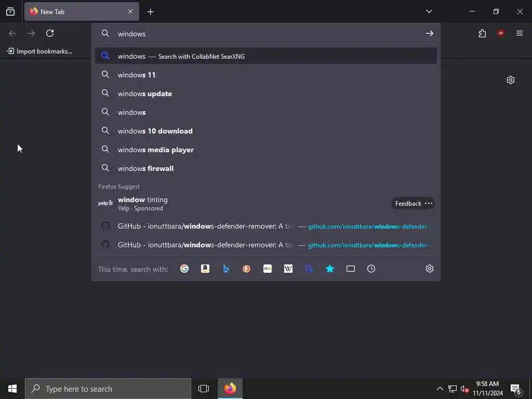Viewport: 532px width, 399px height.
Task: Open Firefox View in the tab strip
Action: [10, 11]
